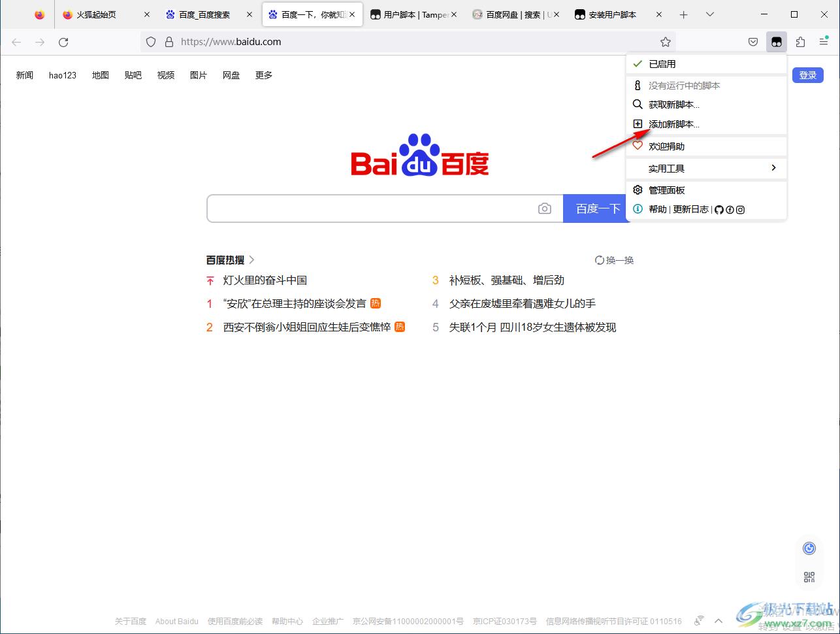Click the plus icon next to 添加新脚本
This screenshot has height=634, width=840.
coord(638,124)
